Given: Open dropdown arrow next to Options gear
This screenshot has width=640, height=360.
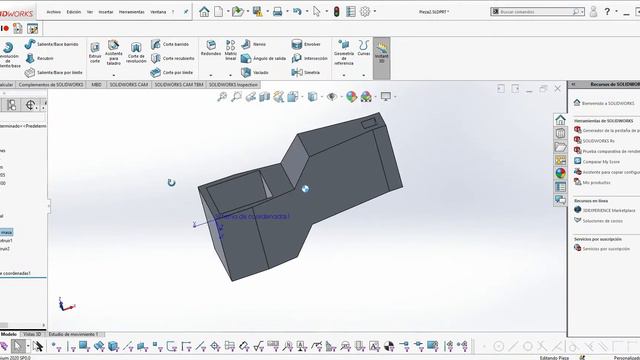Looking at the screenshot, I should [x=375, y=12].
